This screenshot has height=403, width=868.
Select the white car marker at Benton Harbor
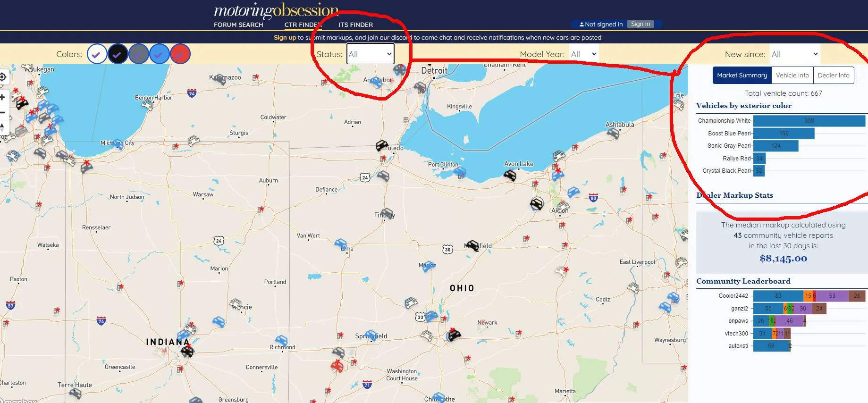148,105
